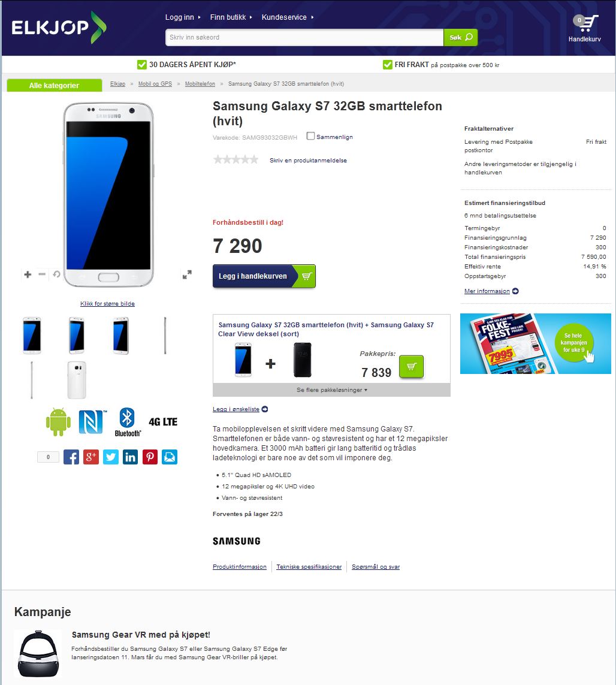Screen dimensions: 616x685
Task: Share via LinkedIn icon
Action: point(130,457)
